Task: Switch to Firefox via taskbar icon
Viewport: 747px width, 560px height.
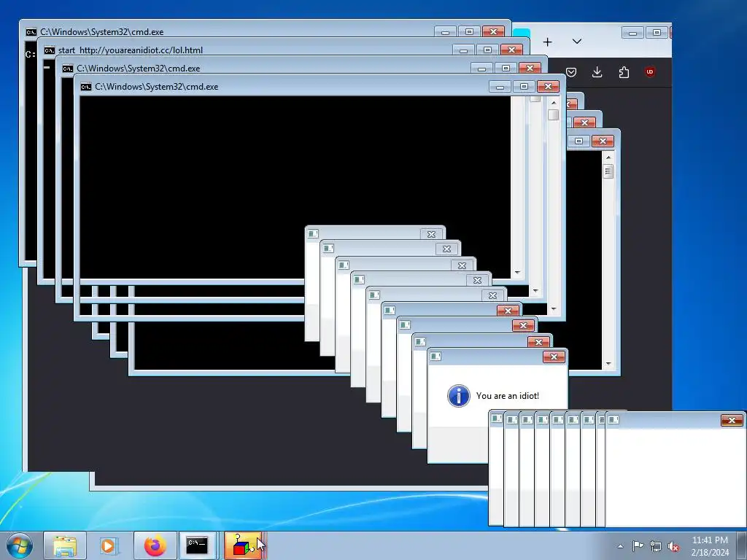Action: 155,545
